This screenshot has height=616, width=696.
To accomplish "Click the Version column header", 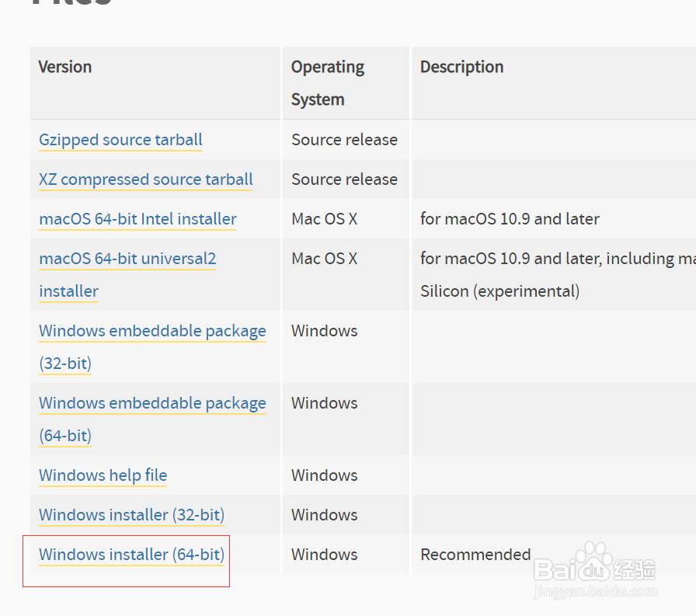I will [64, 67].
